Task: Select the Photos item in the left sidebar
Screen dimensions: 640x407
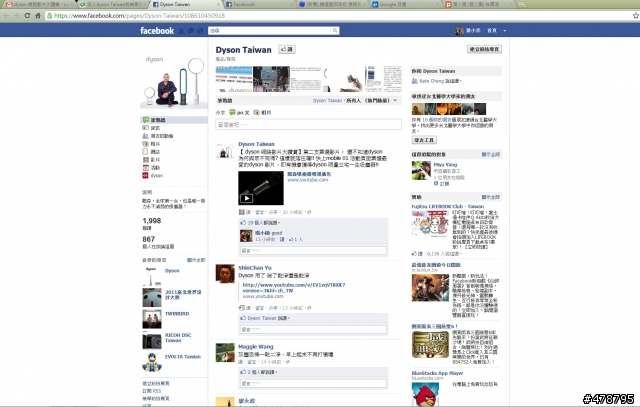Action: point(151,144)
